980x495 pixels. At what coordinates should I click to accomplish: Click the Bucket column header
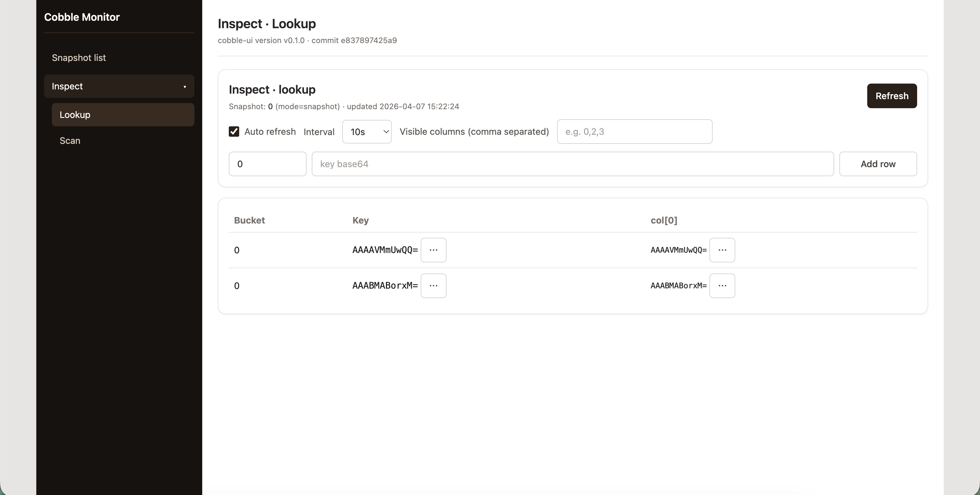tap(249, 221)
